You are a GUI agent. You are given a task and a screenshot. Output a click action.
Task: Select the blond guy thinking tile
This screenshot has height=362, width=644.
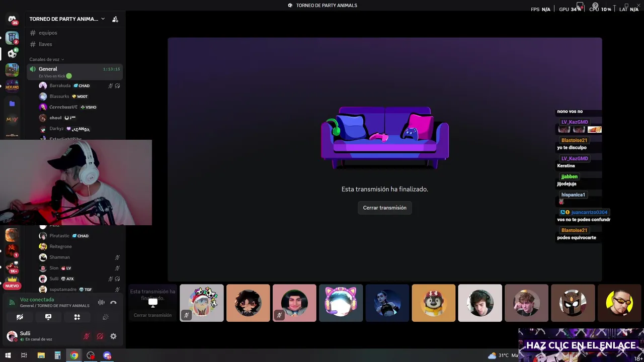point(526,303)
